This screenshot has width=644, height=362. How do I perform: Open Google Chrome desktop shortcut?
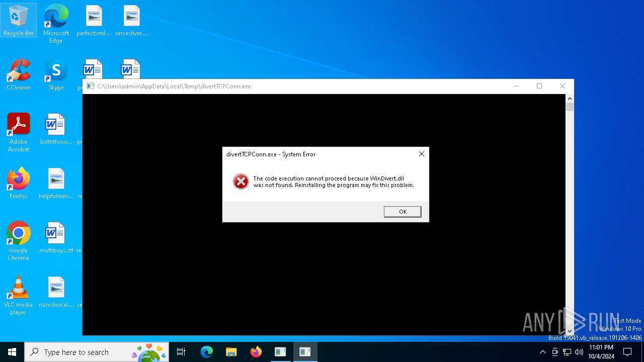(x=19, y=241)
